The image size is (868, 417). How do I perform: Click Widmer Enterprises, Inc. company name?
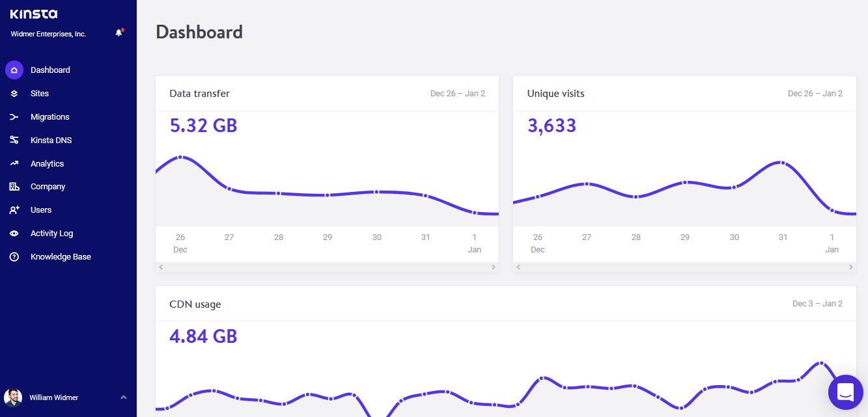tap(49, 34)
